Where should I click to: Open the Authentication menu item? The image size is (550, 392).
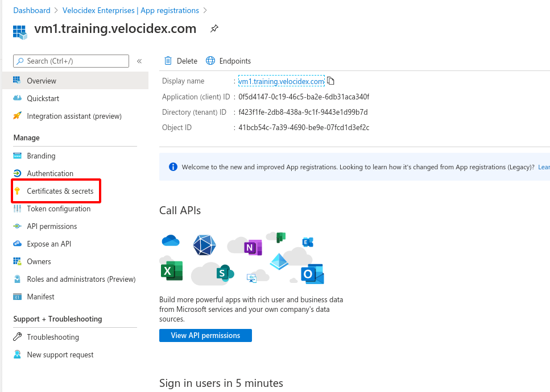click(50, 173)
